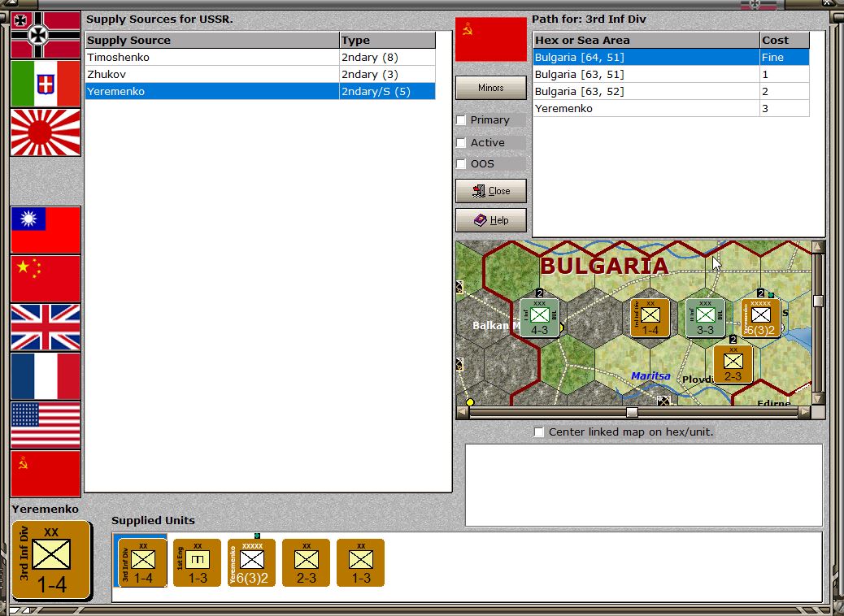Select the United Kingdom flag

[46, 328]
